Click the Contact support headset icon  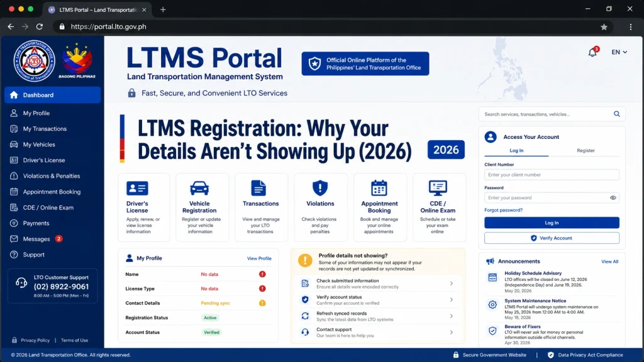click(305, 332)
